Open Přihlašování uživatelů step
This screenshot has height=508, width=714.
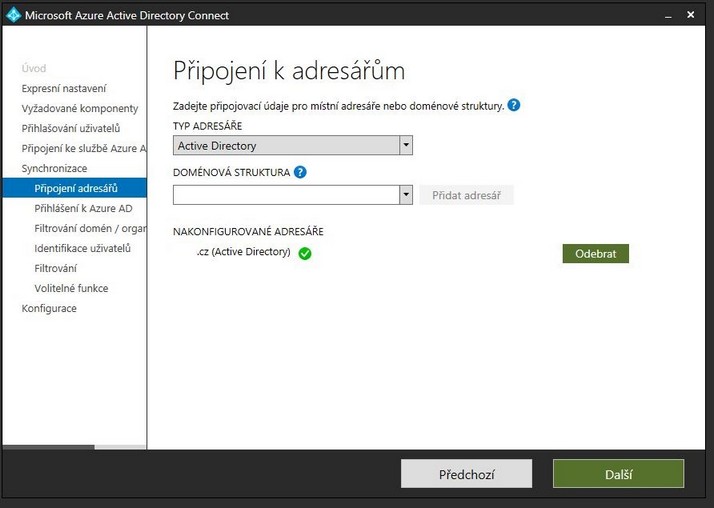[x=71, y=128]
